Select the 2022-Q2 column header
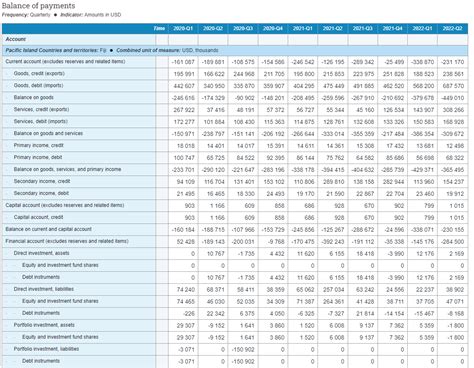This screenshot has height=368, width=474. 452,29
